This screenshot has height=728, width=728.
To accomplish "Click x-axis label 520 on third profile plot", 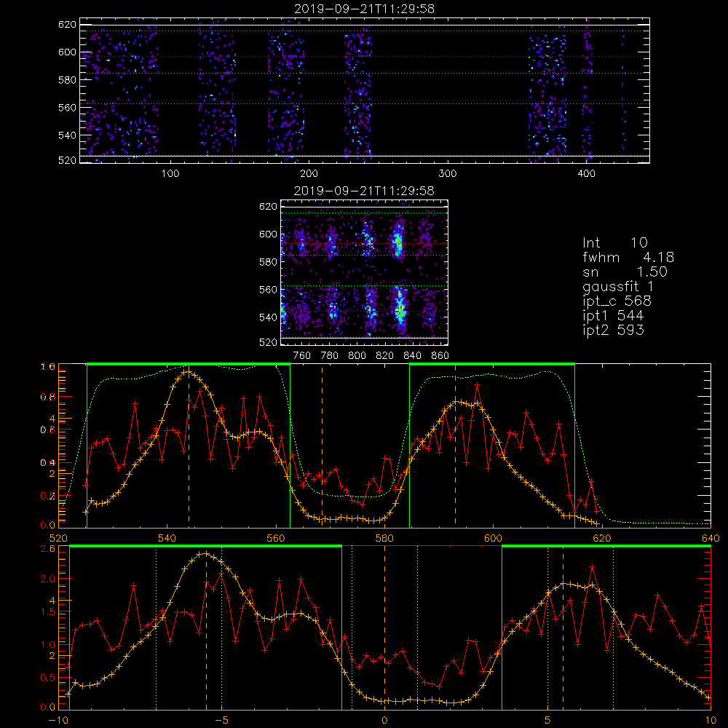I will click(58, 539).
